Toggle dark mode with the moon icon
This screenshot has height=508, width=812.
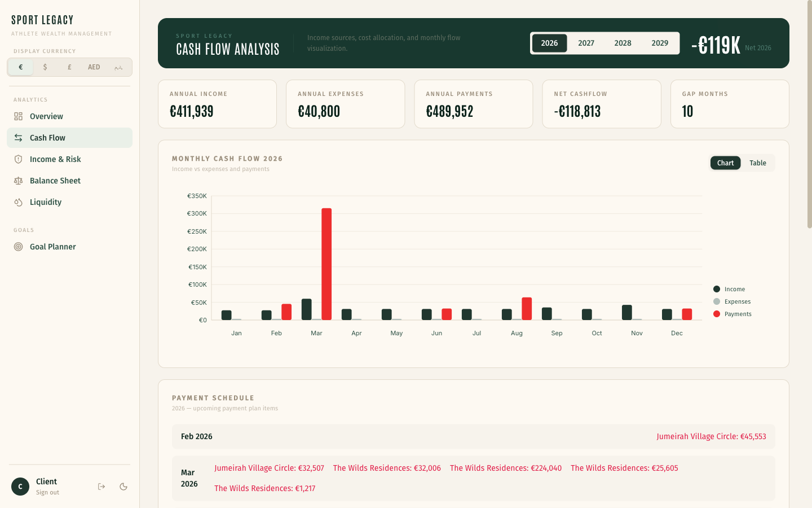point(123,486)
